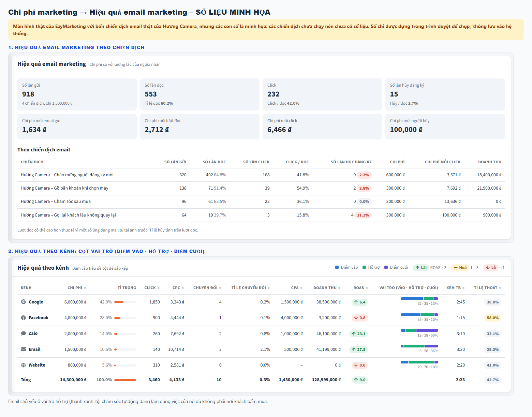Image resolution: width=532 pixels, height=417 pixels.
Task: Sort channels by Tỉ lệ chuyển đổi header
Action: coord(251,288)
